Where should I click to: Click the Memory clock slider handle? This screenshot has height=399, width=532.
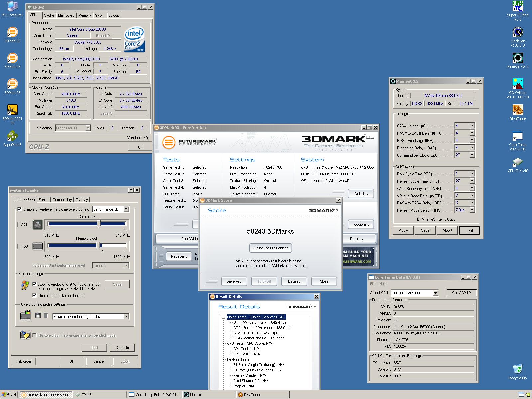pyautogui.click(x=98, y=246)
